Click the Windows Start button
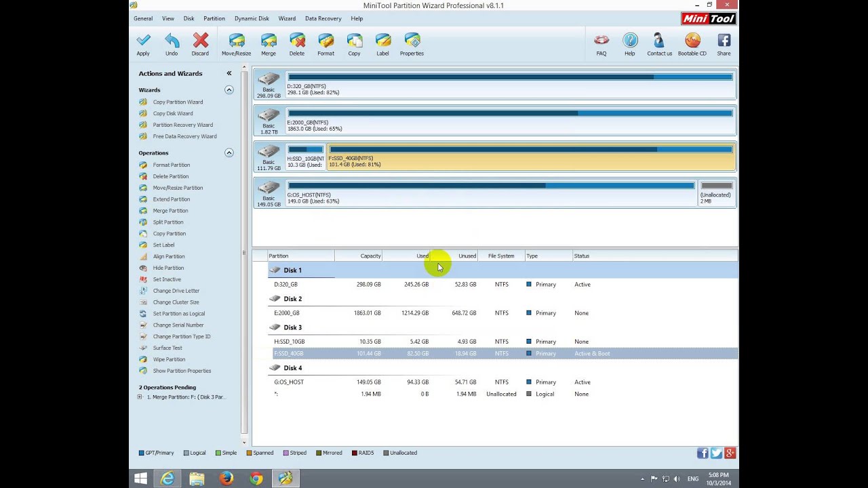The width and height of the screenshot is (868, 488). tap(140, 479)
